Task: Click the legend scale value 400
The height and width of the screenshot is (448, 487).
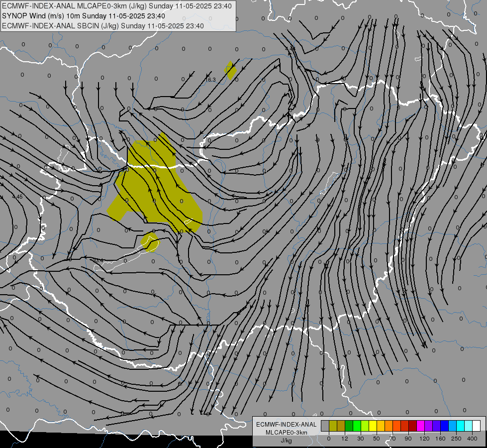Action: [x=472, y=439]
